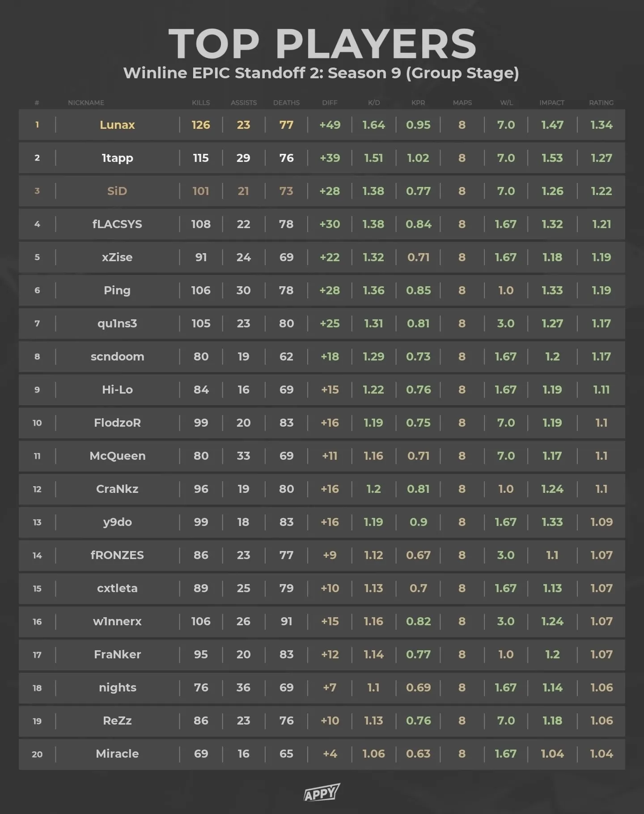Click the MAPS column header

(x=462, y=103)
